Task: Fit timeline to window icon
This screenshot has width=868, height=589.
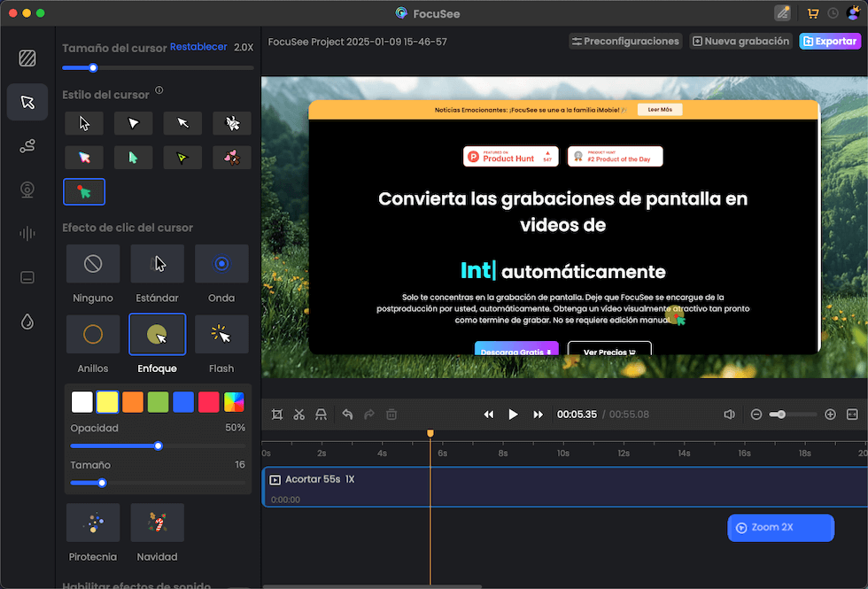Action: click(852, 415)
